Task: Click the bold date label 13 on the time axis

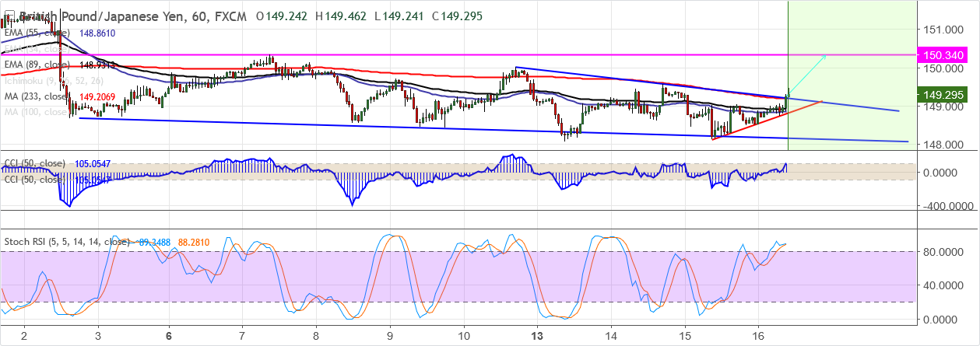Action: (x=537, y=335)
